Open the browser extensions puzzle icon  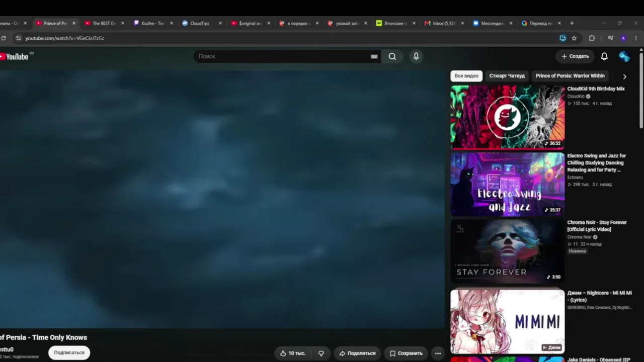tap(592, 38)
